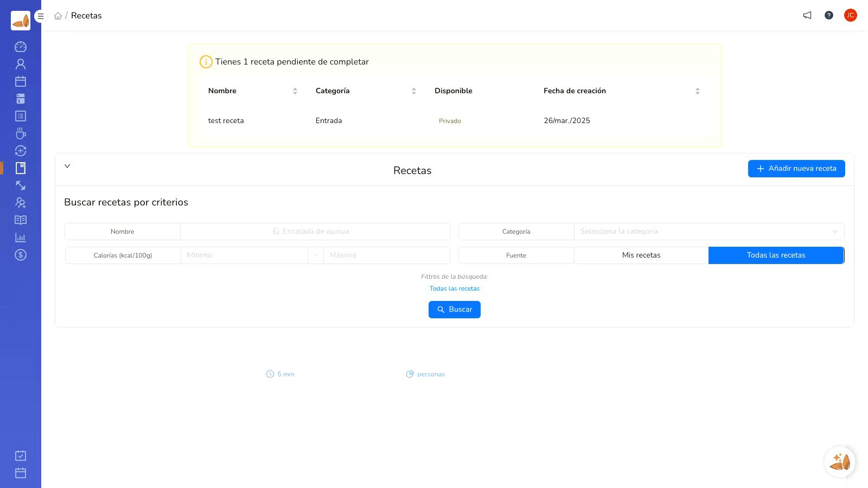Select the recipe book bookmark sidebar icon
Viewport: 868px width, 488px height.
click(21, 168)
